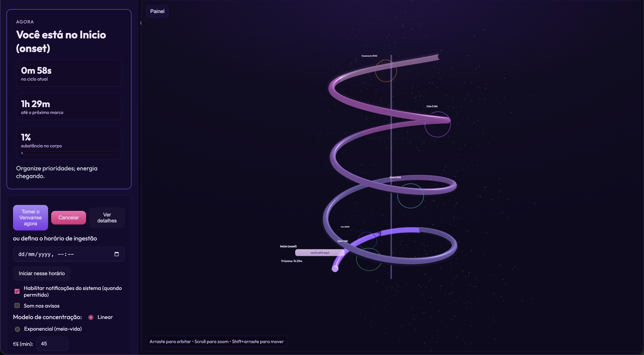Screen dimensions: 644x355
Task: Select Exponencial (meia-vida) radio option
Action: point(17,329)
